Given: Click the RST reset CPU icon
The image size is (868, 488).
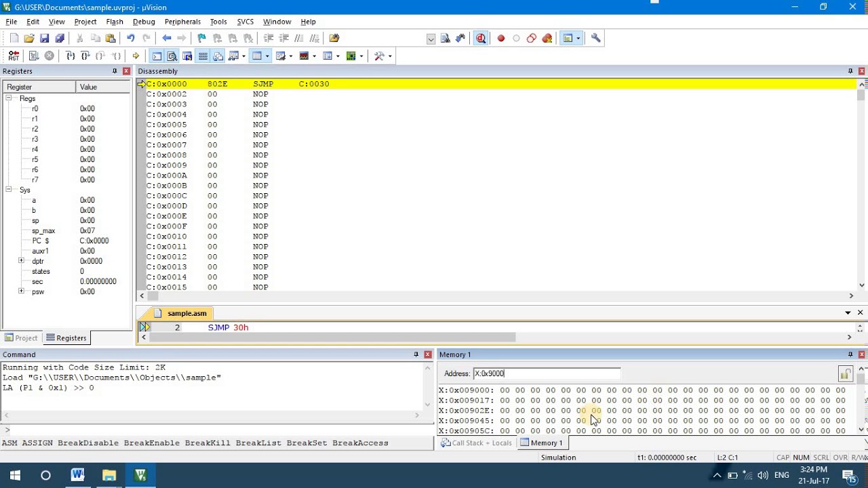Looking at the screenshot, I should [x=14, y=56].
